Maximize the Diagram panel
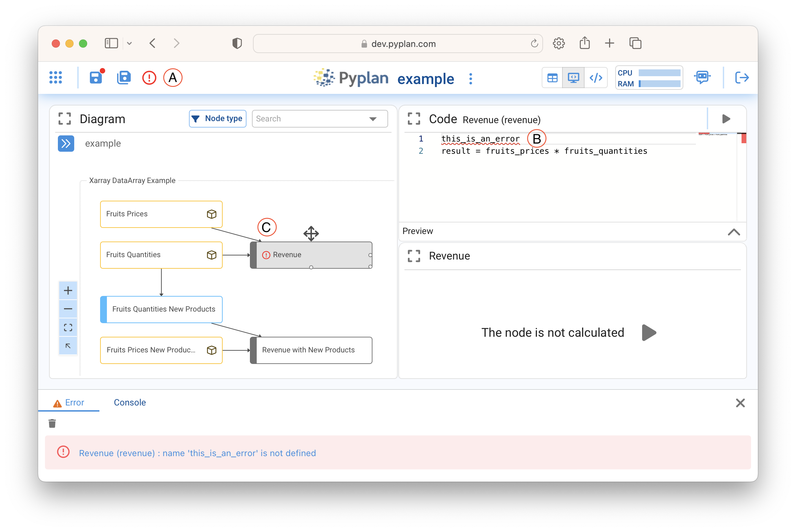This screenshot has height=532, width=796. coord(65,119)
